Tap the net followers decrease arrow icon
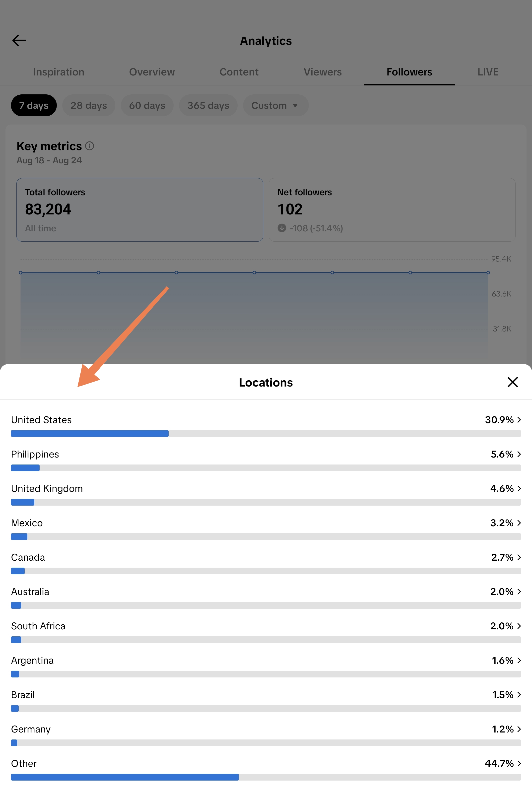This screenshot has width=532, height=797. (x=282, y=228)
